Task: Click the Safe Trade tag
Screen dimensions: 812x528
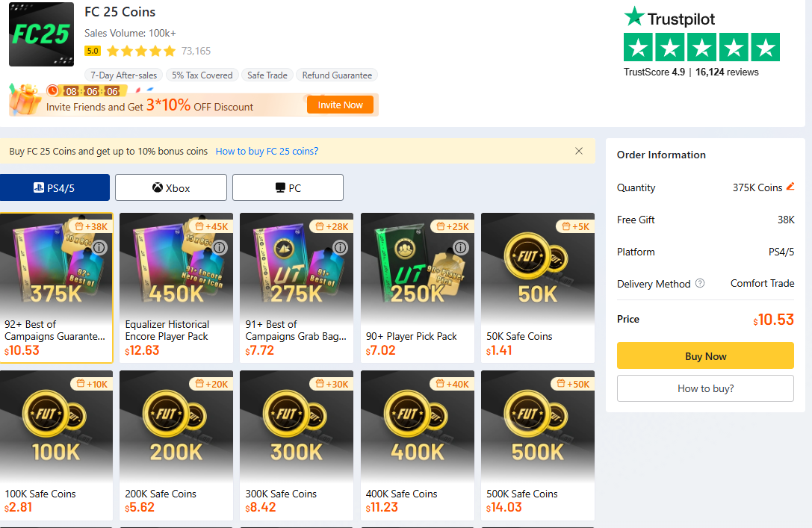Action: coord(267,75)
